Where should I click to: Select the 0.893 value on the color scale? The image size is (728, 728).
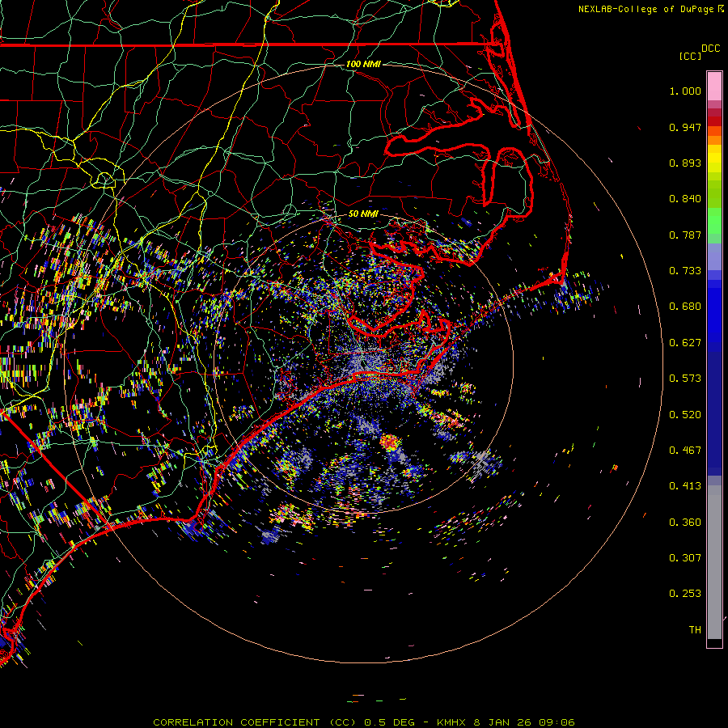(x=685, y=163)
